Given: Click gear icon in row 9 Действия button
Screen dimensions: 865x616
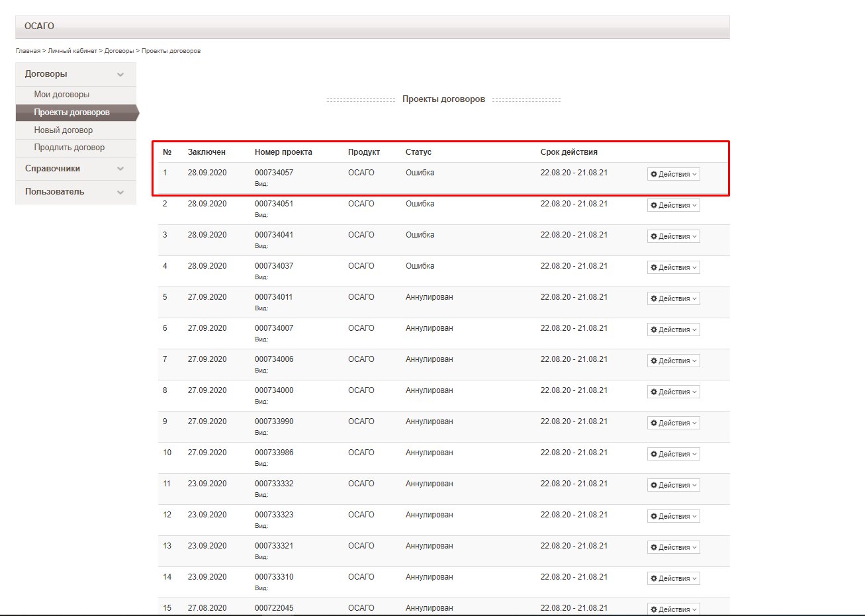Looking at the screenshot, I should [654, 423].
